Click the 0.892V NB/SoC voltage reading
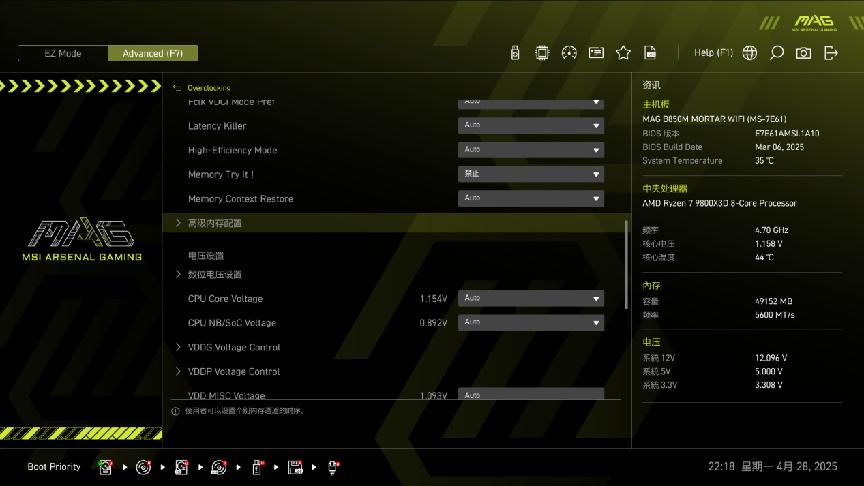864x486 pixels. pyautogui.click(x=433, y=323)
